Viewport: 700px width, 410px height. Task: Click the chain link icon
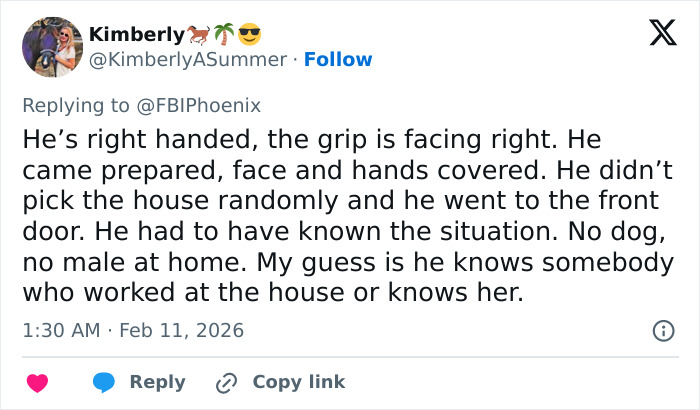click(226, 382)
